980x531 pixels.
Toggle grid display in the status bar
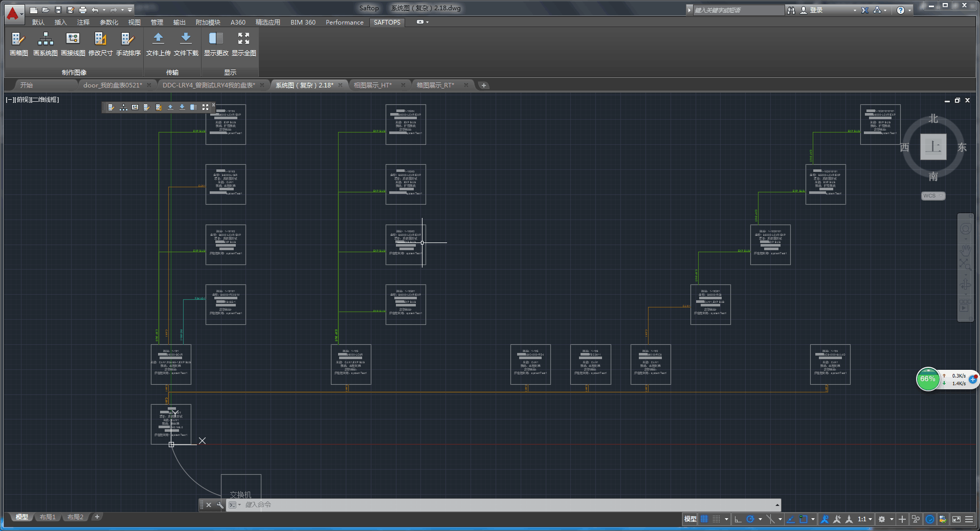click(704, 519)
